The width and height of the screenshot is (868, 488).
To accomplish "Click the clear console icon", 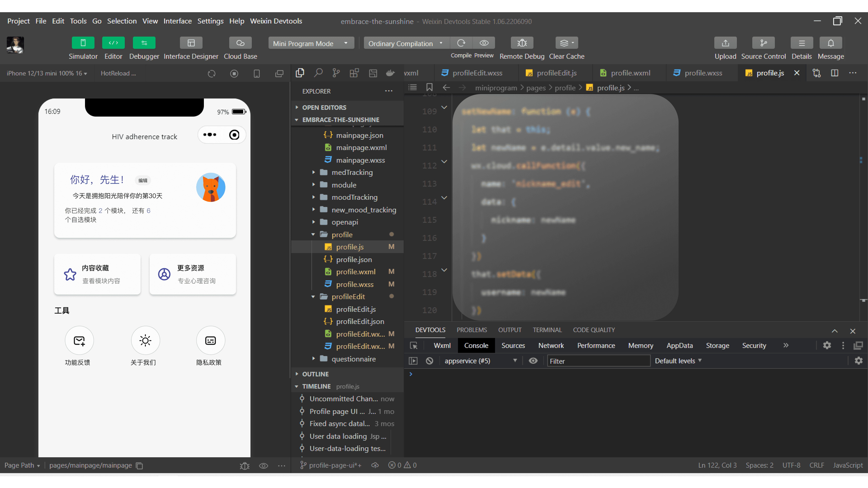I will pos(429,361).
